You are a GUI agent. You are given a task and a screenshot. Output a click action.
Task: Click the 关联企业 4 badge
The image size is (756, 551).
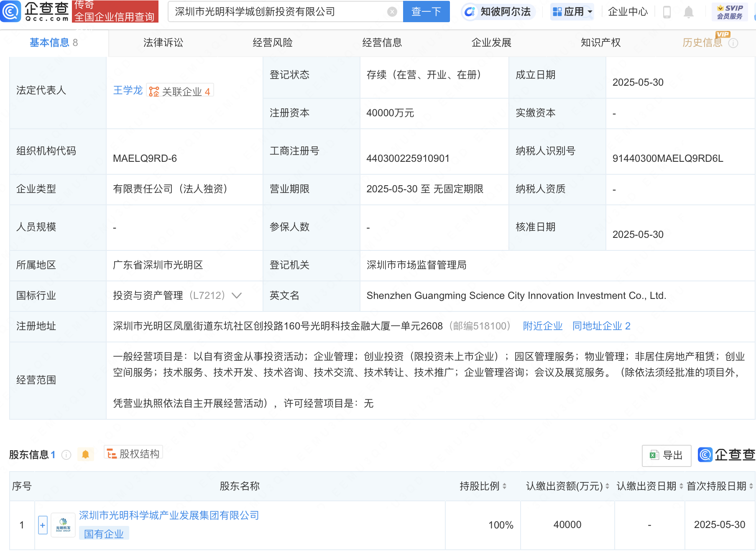click(180, 91)
